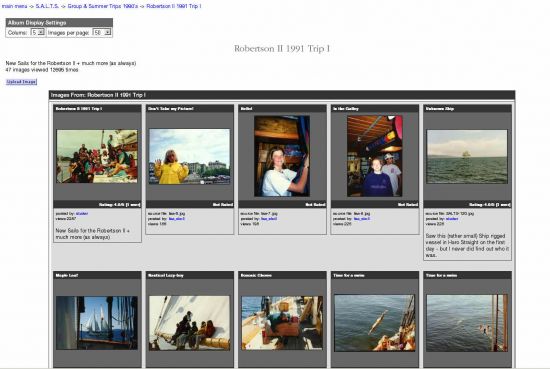The height and width of the screenshot is (369, 550).
Task: Open the Images per page dropdown
Action: [x=102, y=33]
